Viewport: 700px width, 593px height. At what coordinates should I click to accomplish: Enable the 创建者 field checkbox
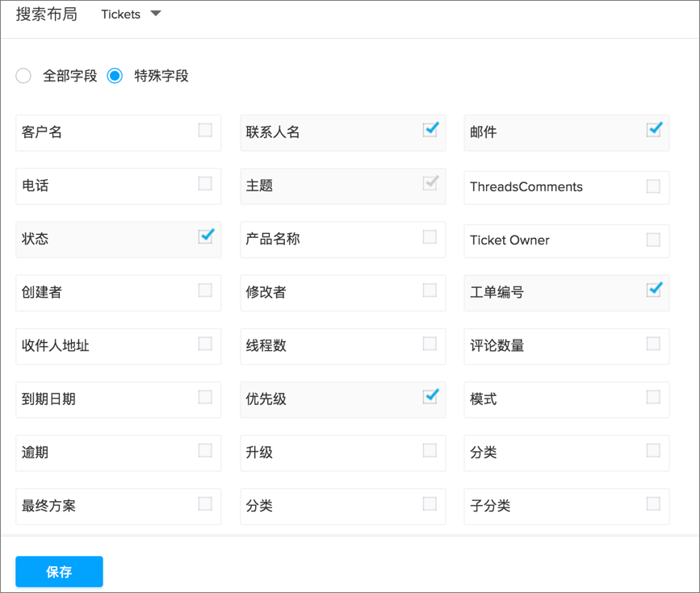coord(205,290)
